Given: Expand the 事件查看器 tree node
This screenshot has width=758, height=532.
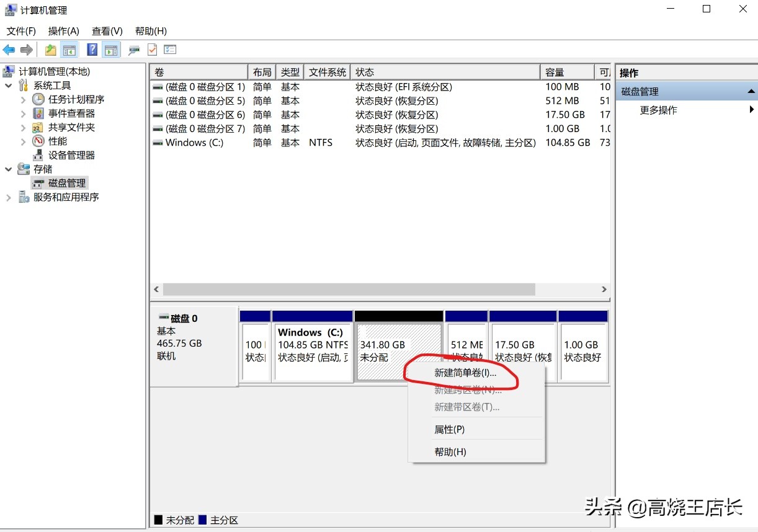Looking at the screenshot, I should tap(23, 113).
